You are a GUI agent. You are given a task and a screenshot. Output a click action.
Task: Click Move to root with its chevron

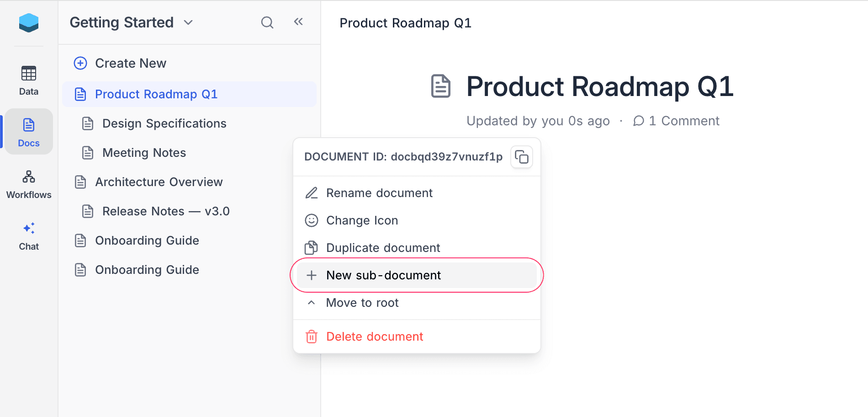tap(362, 302)
